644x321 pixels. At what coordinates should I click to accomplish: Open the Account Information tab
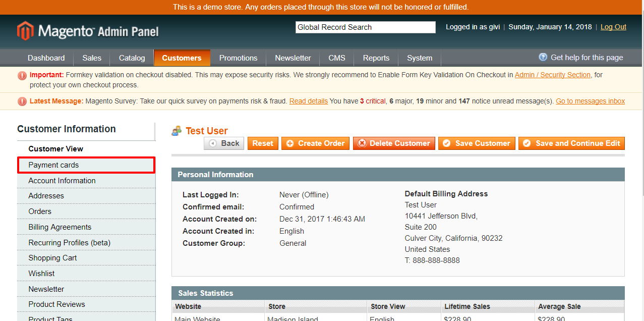point(86,181)
